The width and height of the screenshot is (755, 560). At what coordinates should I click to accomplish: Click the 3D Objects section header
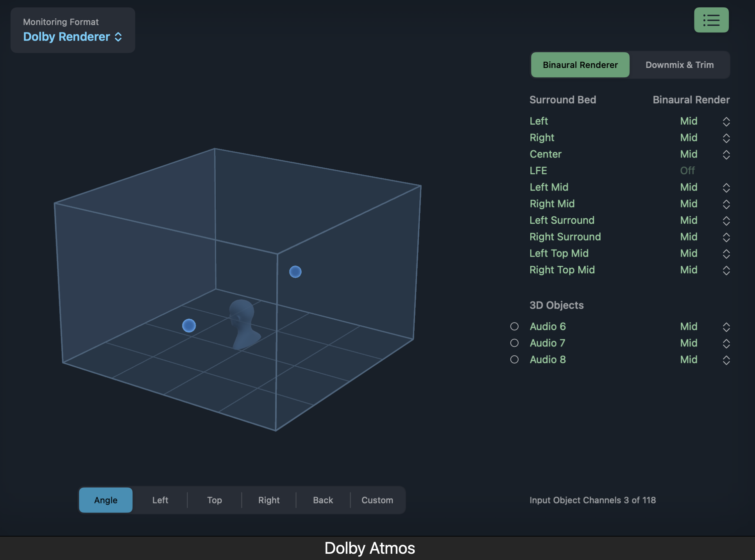(x=556, y=305)
